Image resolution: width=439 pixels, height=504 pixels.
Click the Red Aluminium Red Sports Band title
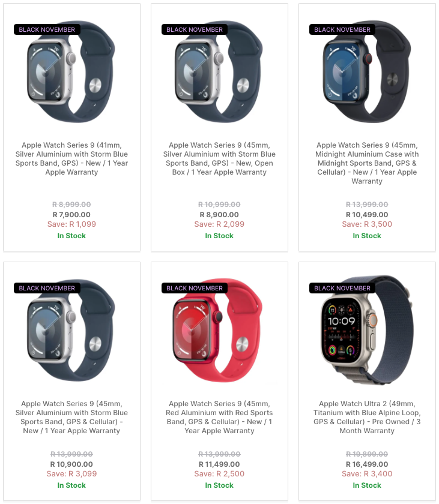click(x=219, y=417)
